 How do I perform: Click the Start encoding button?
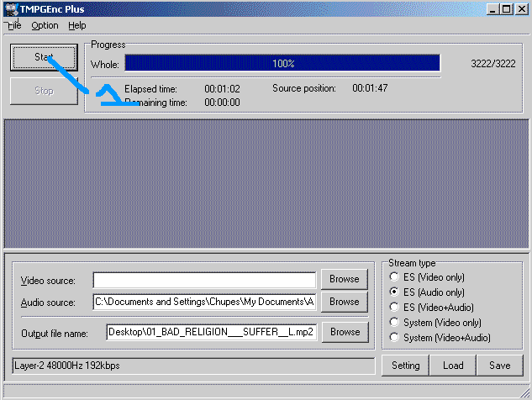point(44,57)
